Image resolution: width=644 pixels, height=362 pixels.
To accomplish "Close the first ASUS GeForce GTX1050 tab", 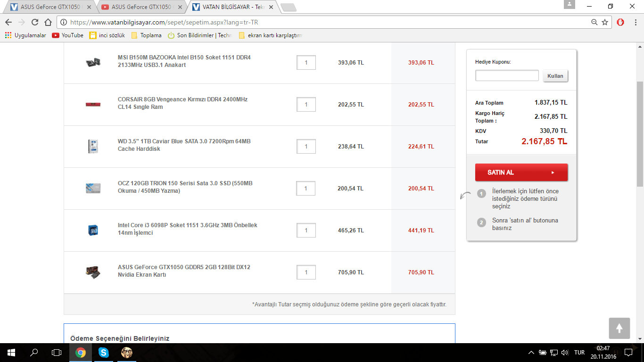I will (88, 7).
